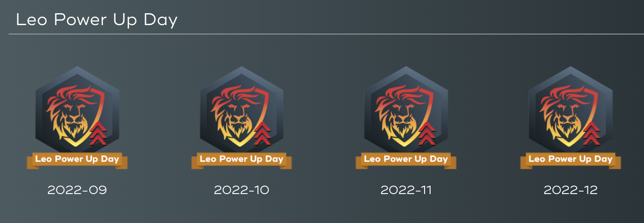
Task: Click the top hexagon edge of 2022-12 badge
Action: (570, 71)
